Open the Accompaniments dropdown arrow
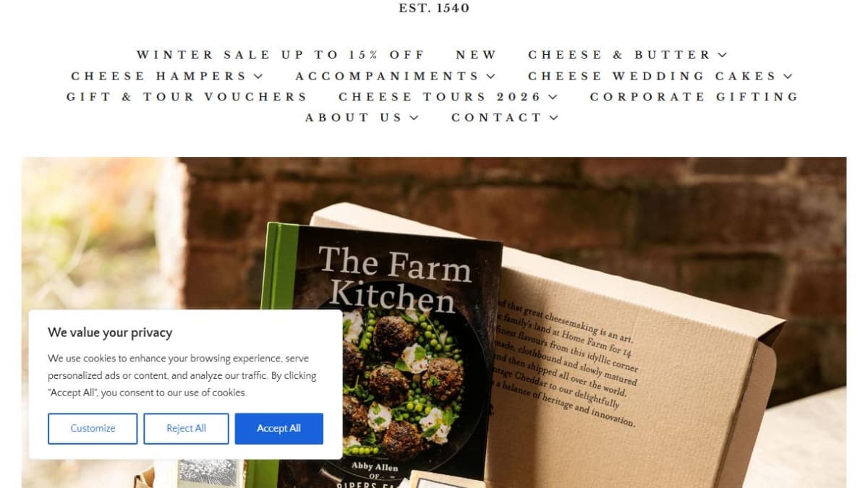Image resolution: width=868 pixels, height=488 pixels. (x=490, y=76)
